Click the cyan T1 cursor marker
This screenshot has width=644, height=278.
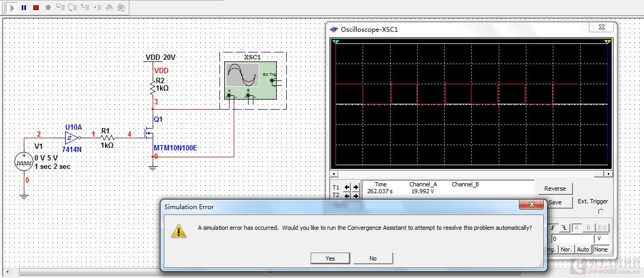tap(335, 41)
